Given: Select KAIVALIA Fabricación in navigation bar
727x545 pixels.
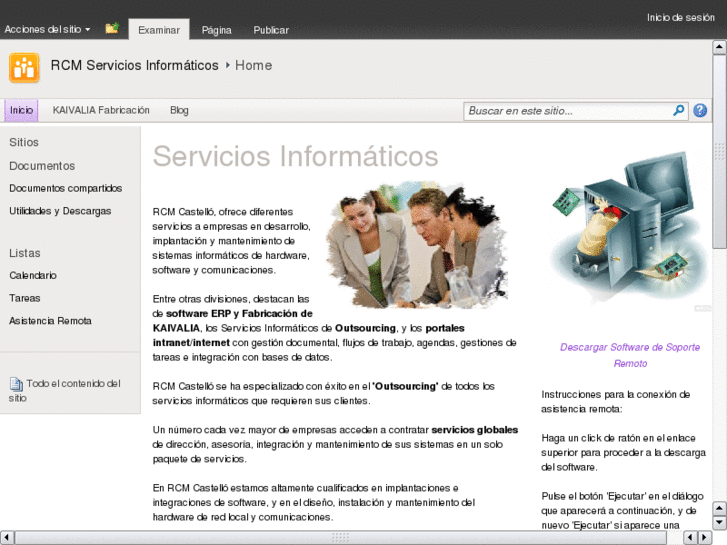Looking at the screenshot, I should click(x=101, y=111).
